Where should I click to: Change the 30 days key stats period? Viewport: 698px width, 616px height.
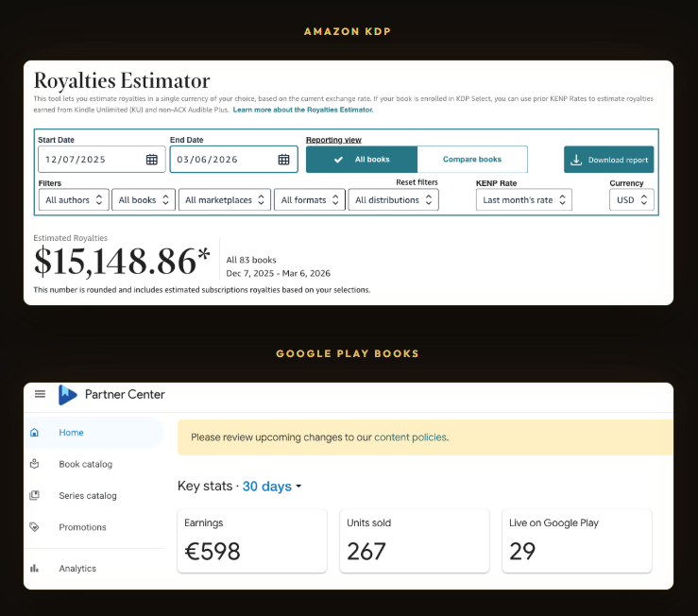(272, 486)
